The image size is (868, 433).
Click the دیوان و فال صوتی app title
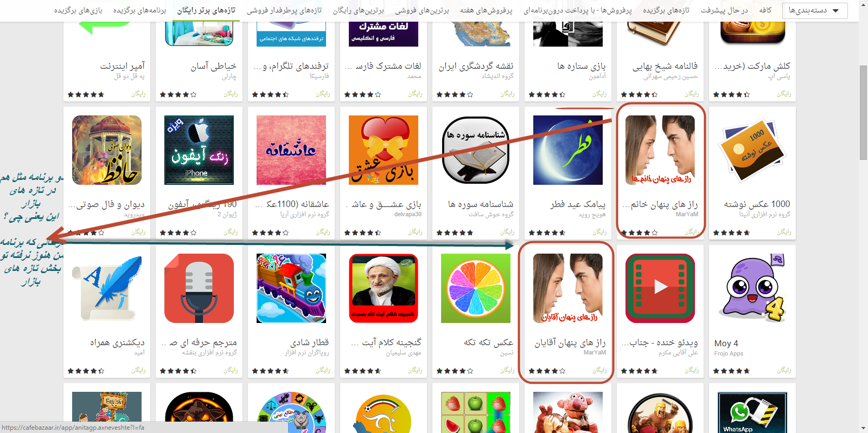click(106, 204)
